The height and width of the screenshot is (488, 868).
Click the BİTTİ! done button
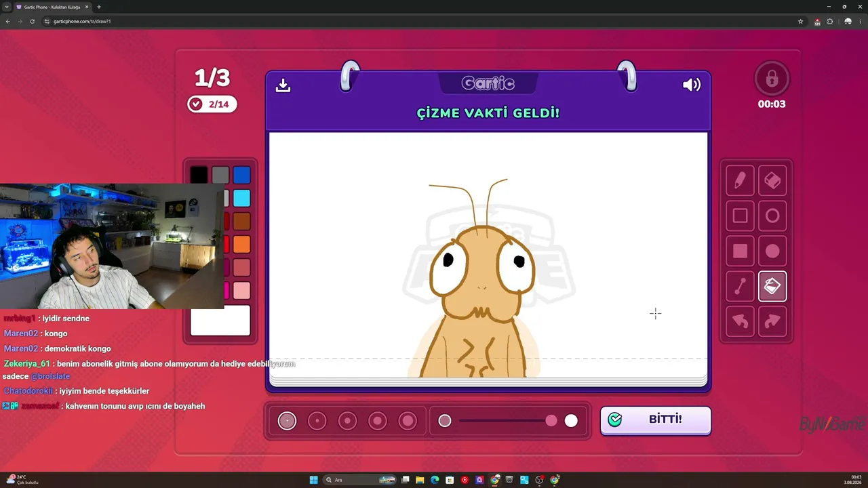(x=656, y=420)
